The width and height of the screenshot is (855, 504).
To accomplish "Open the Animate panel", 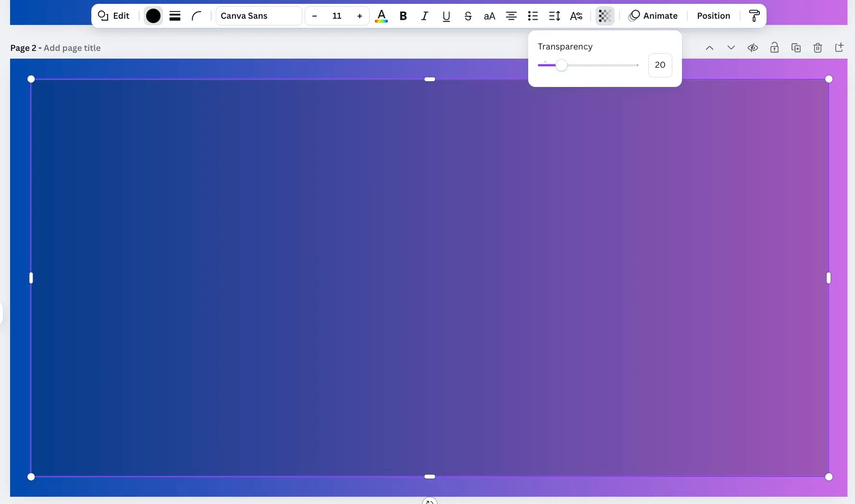I will (x=653, y=16).
